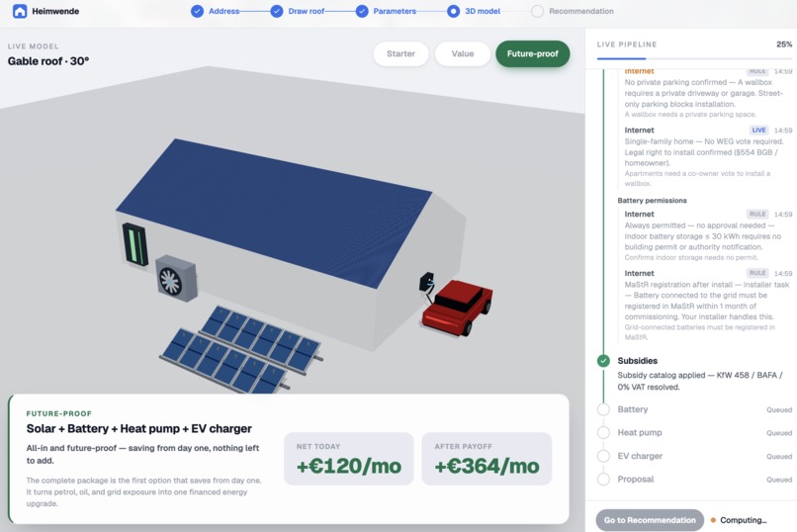Click the 3D model step circle icon
The height and width of the screenshot is (532, 797).
(x=454, y=11)
